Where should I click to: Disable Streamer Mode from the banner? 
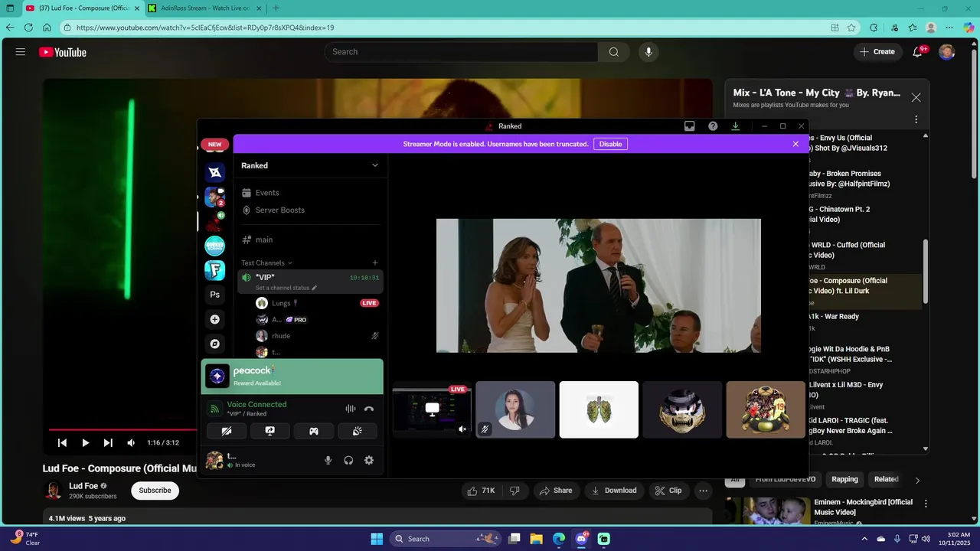[610, 144]
